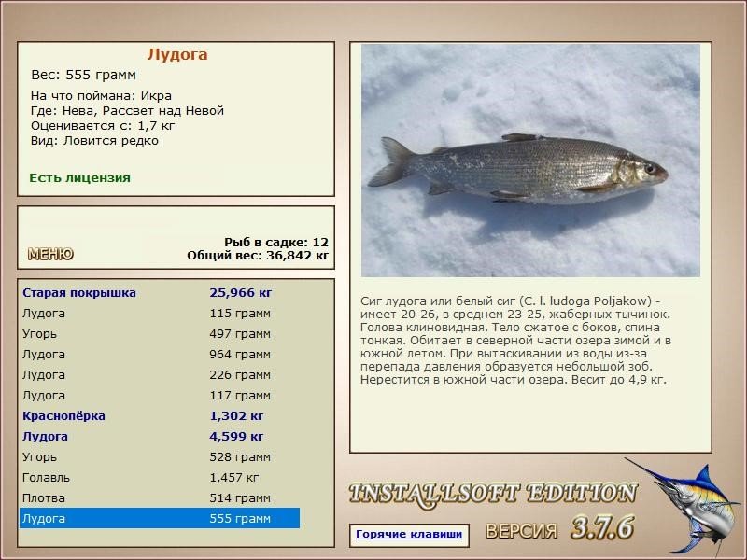The width and height of the screenshot is (747, 560).
Task: Select the Плотва 514 грамм row
Action: click(x=160, y=497)
